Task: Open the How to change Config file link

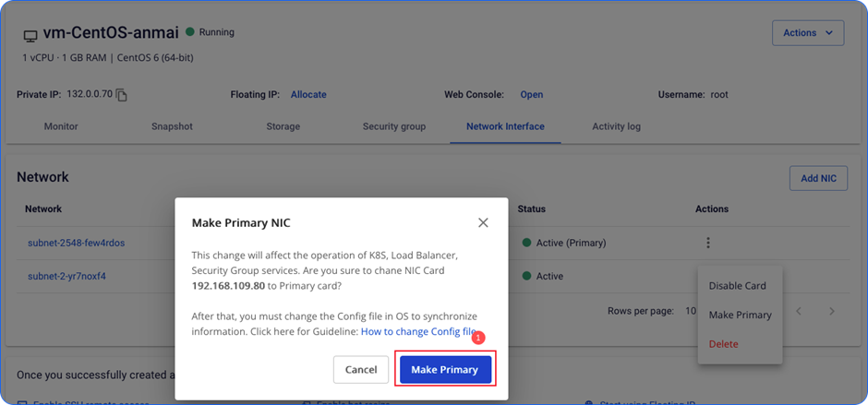Action: point(418,331)
